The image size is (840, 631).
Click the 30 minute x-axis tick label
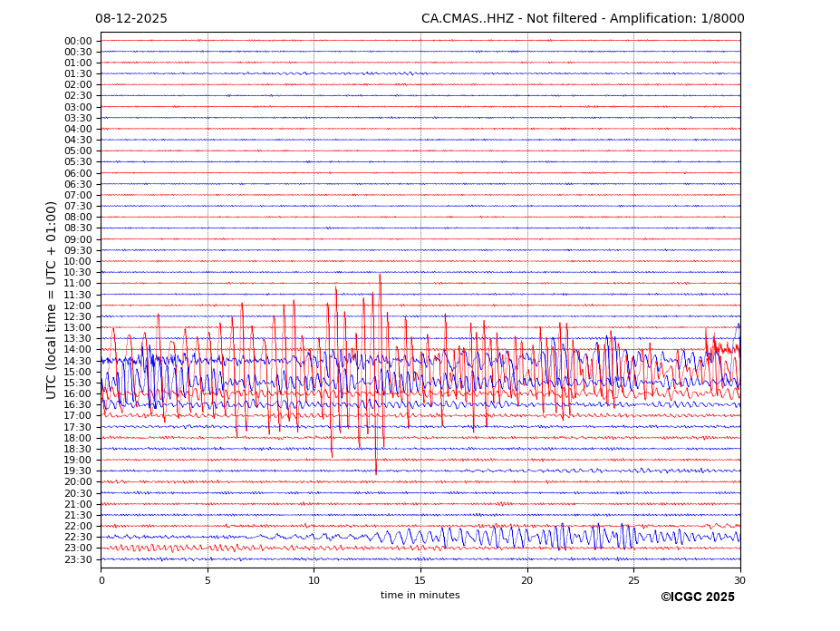(x=739, y=580)
